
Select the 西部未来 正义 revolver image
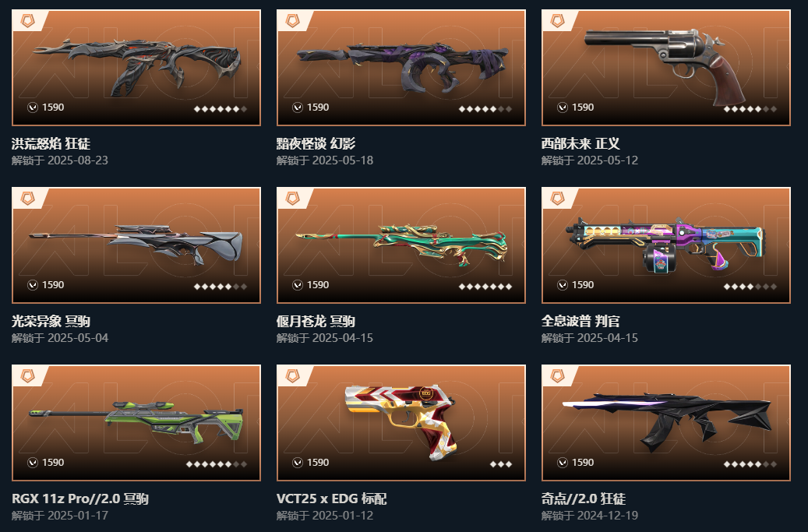pyautogui.click(x=665, y=66)
